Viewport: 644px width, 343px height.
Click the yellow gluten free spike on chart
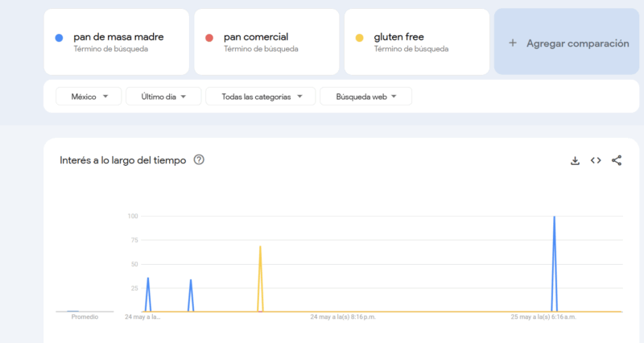(260, 248)
